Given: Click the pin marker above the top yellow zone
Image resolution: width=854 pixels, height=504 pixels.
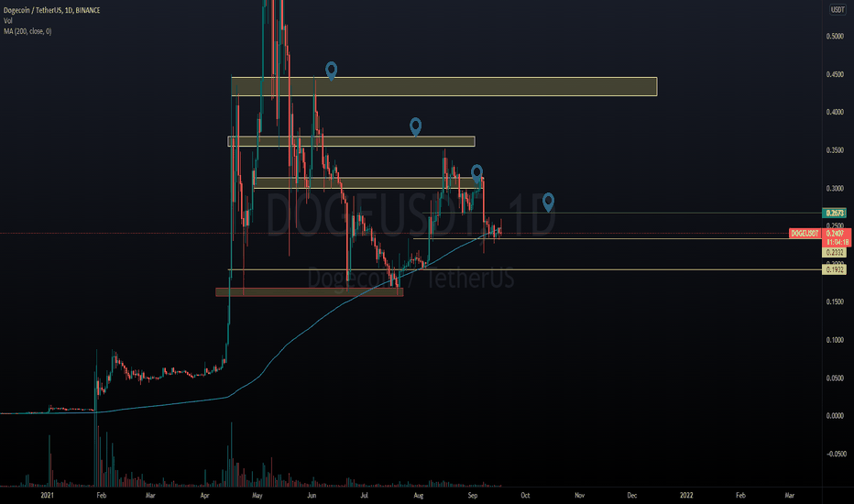Looking at the screenshot, I should pyautogui.click(x=331, y=71).
